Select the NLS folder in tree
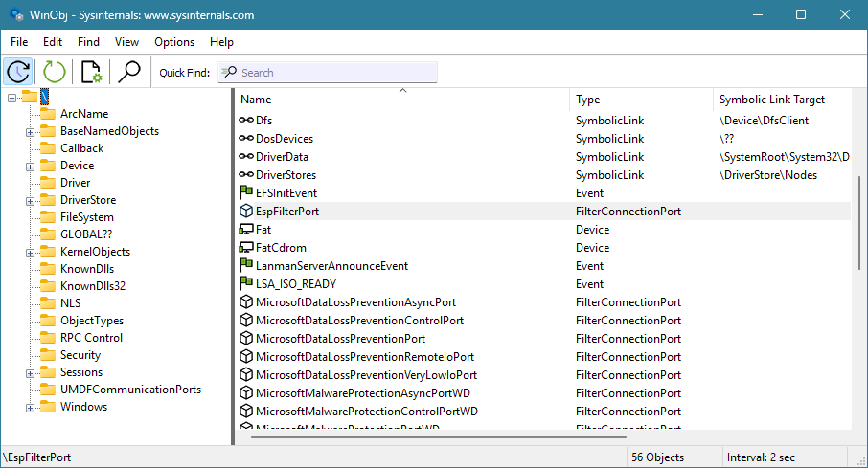The image size is (868, 468). click(70, 303)
